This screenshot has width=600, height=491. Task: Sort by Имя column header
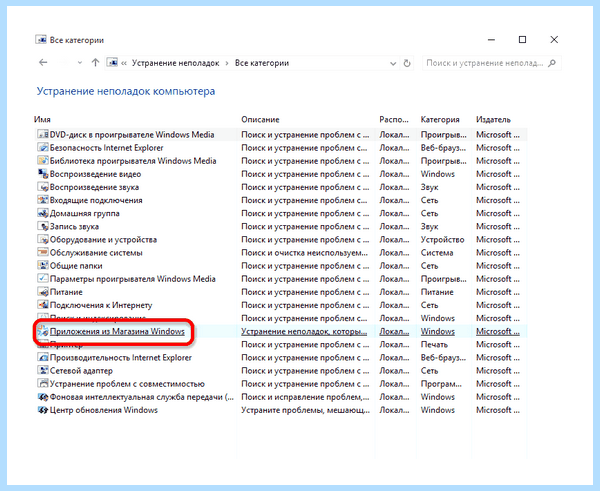42,119
